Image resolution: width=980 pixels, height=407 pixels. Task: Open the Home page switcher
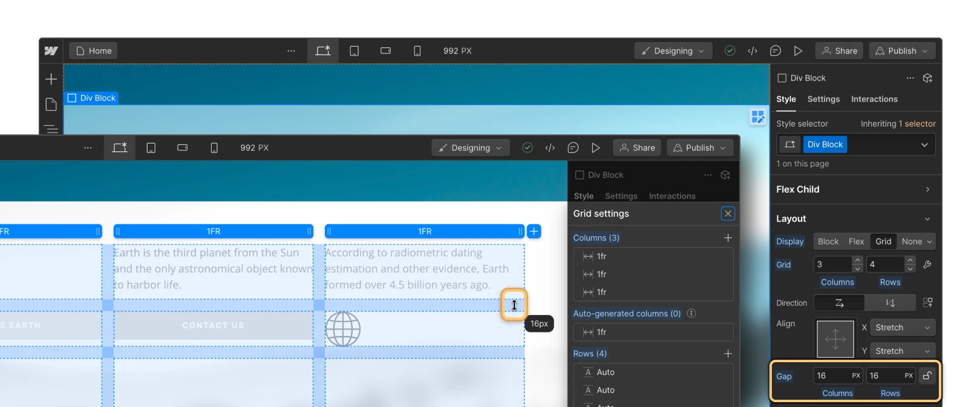click(93, 51)
